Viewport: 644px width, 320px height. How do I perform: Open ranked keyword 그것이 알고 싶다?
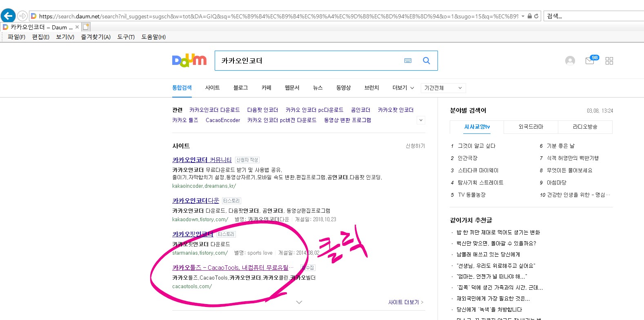click(x=477, y=146)
